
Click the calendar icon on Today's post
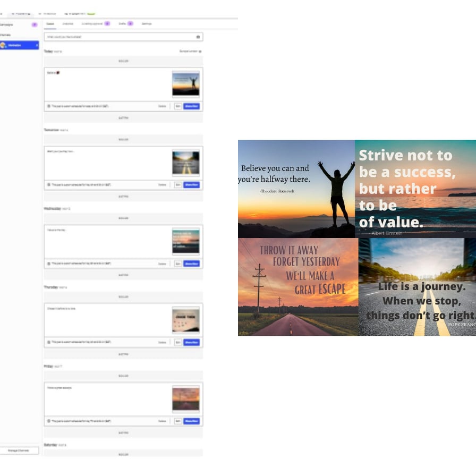point(48,106)
